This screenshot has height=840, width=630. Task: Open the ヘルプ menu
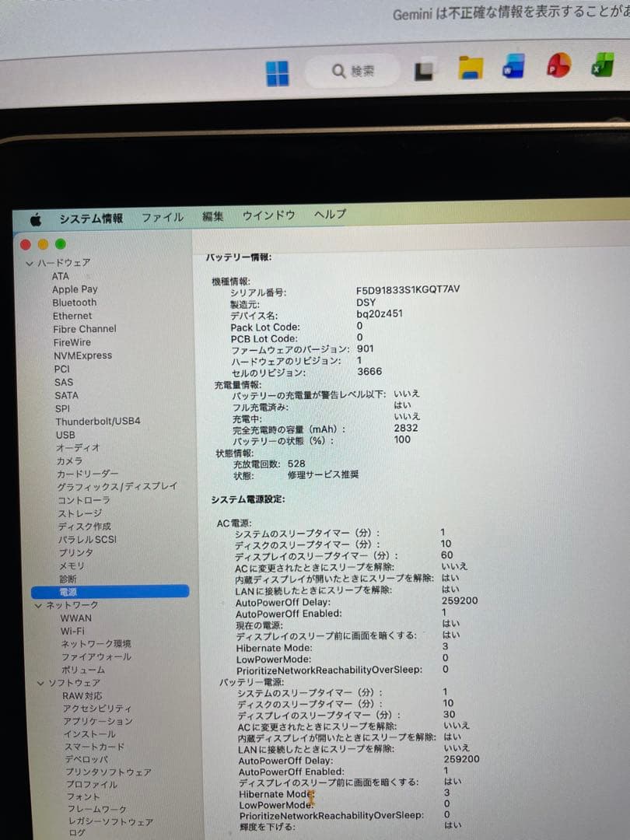point(329,215)
